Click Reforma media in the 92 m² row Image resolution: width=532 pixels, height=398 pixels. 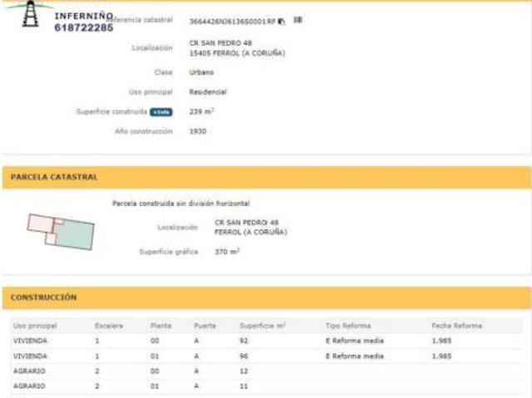click(358, 341)
